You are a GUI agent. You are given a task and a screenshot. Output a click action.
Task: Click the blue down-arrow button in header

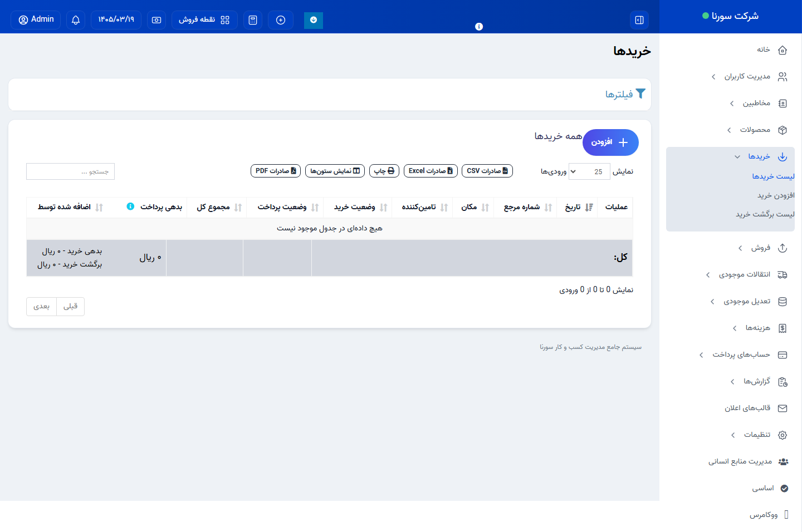[314, 20]
